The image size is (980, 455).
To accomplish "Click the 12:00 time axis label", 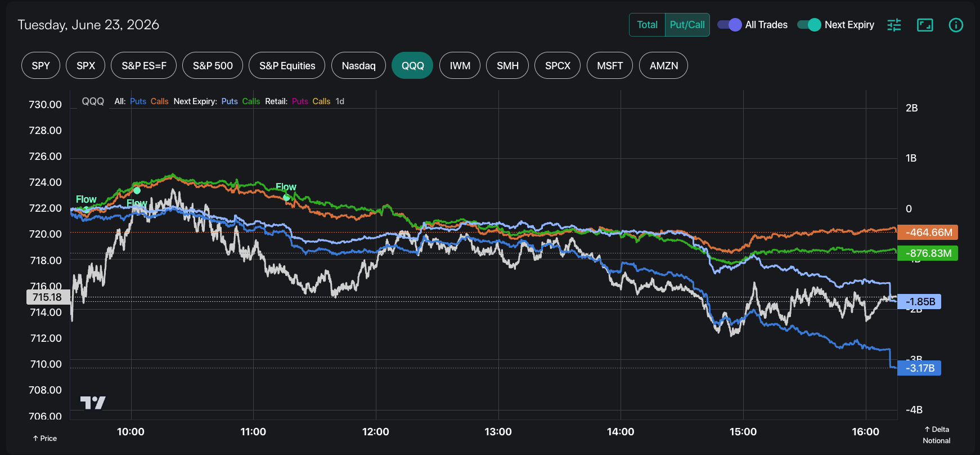I will coord(376,432).
